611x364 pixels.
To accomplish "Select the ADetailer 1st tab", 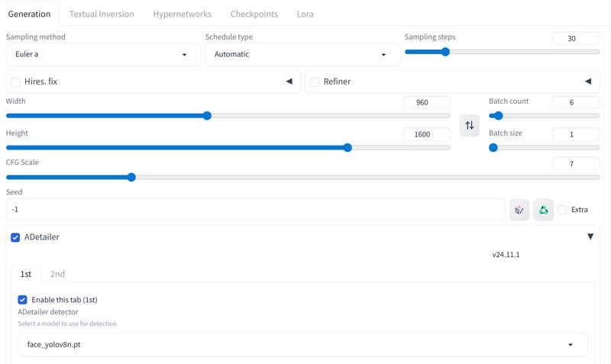I will coord(26,274).
